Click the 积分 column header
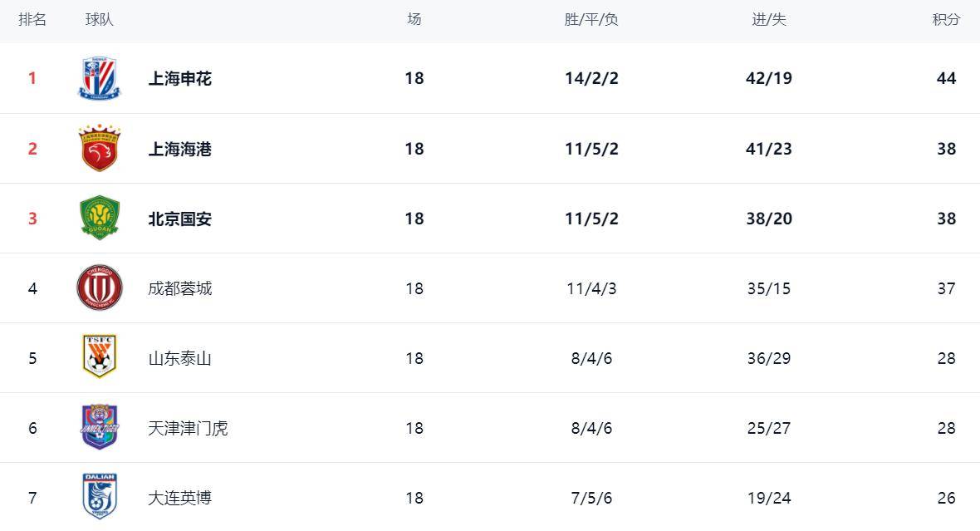This screenshot has width=980, height=531. click(946, 20)
